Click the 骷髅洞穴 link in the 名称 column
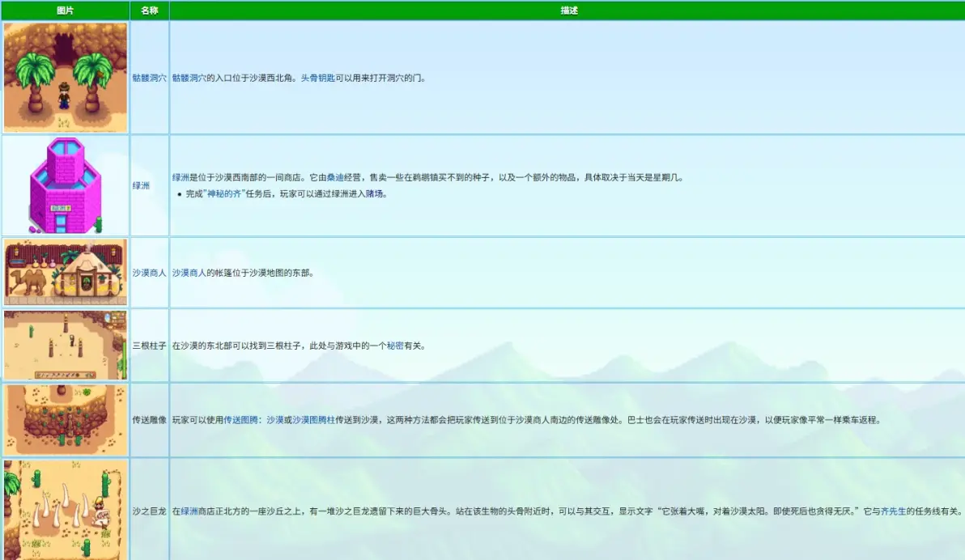The width and height of the screenshot is (965, 560). tap(150, 78)
